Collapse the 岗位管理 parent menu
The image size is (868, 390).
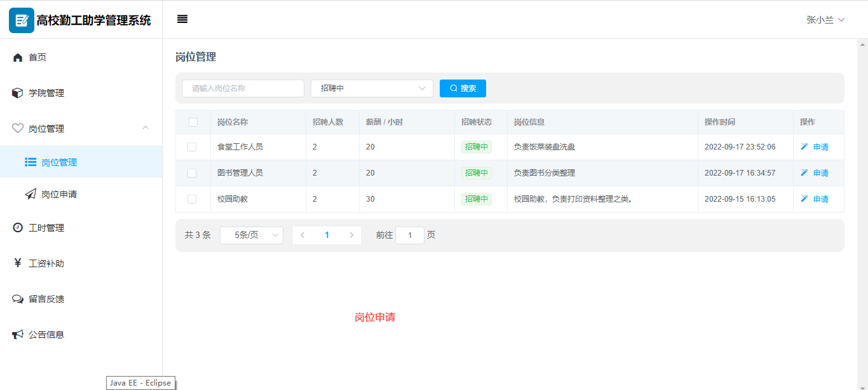[x=81, y=129]
